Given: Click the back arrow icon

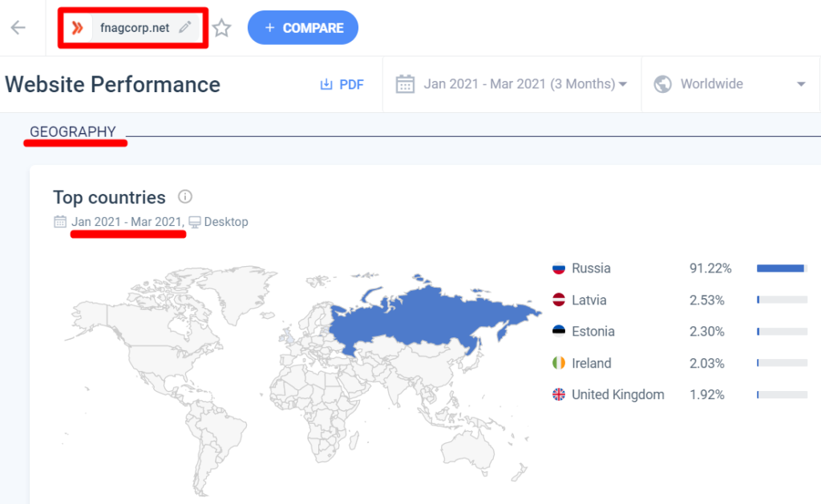Looking at the screenshot, I should (18, 28).
